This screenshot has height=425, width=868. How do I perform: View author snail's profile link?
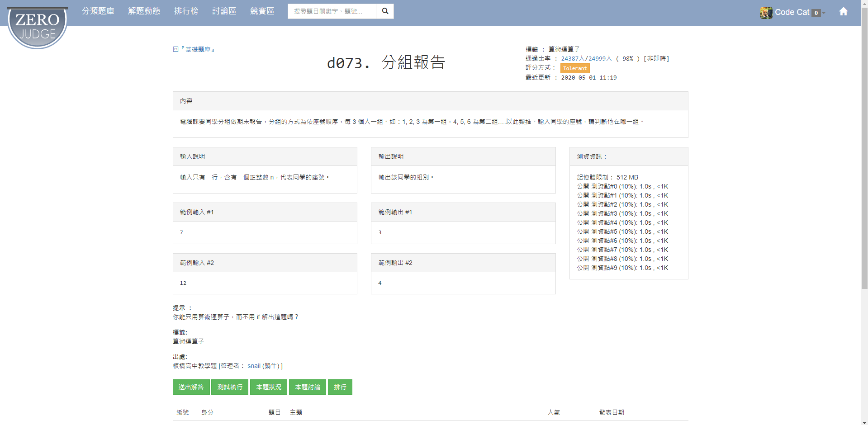pyautogui.click(x=254, y=366)
